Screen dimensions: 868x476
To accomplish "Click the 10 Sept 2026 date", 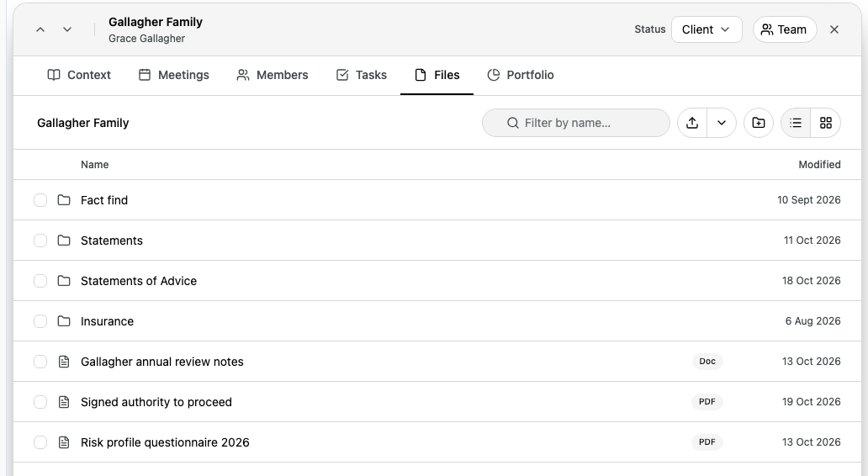I will tap(809, 200).
